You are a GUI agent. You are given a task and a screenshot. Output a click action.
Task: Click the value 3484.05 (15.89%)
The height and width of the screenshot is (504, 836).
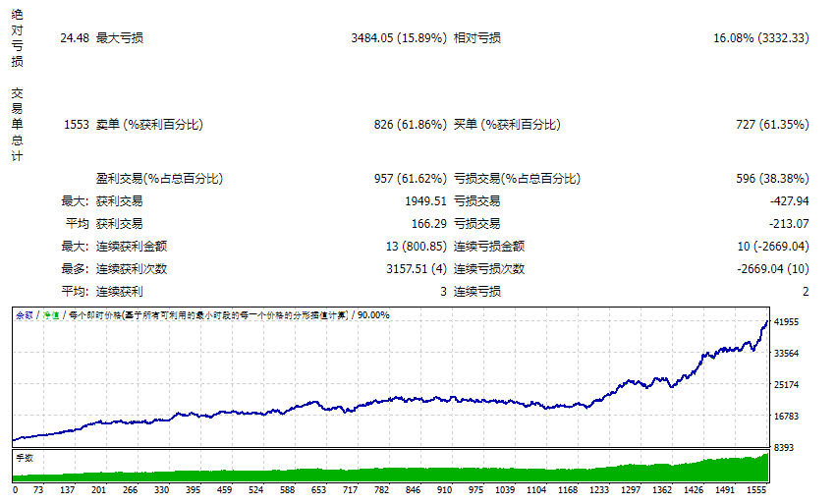tap(399, 38)
